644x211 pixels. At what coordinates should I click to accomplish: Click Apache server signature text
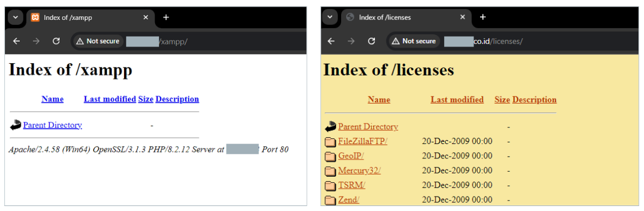coord(148,150)
